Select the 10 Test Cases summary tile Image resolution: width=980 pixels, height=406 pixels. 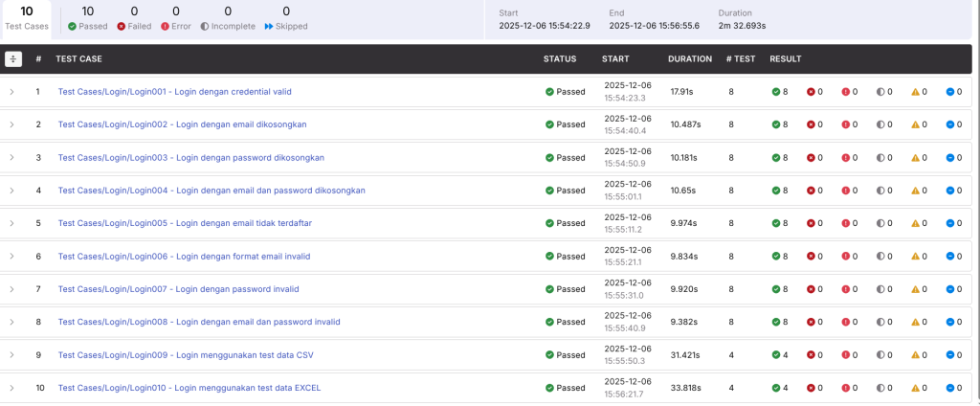coord(28,19)
